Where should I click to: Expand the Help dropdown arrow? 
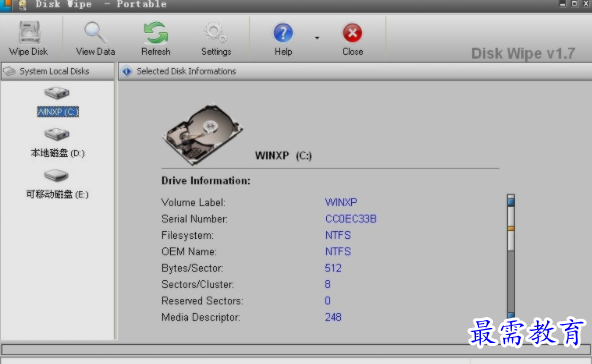click(x=317, y=38)
